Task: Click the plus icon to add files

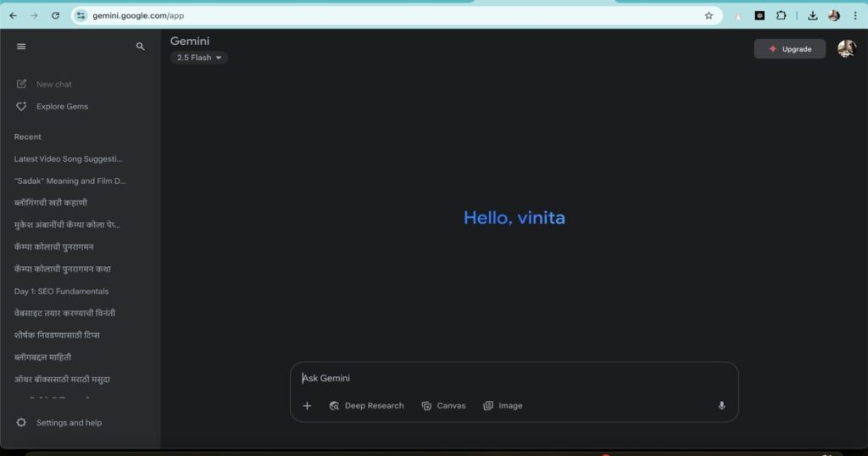Action: coord(307,406)
